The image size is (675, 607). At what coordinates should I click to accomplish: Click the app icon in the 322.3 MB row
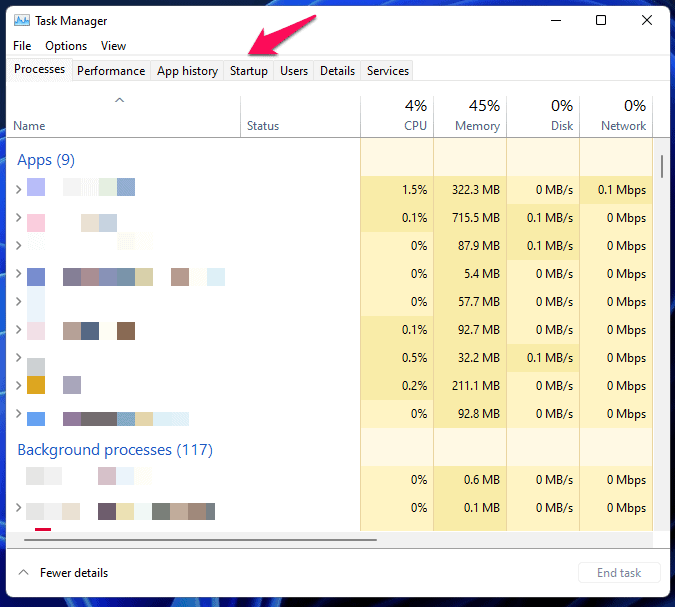click(36, 187)
